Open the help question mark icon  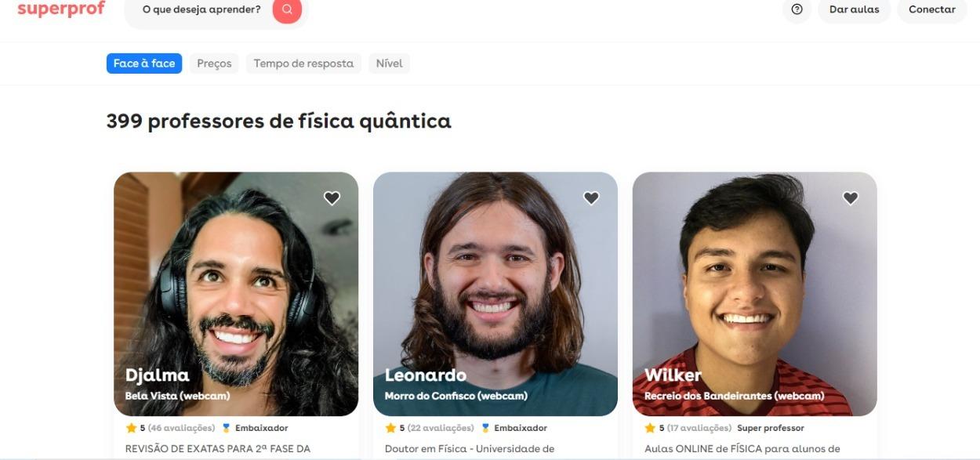point(797,9)
